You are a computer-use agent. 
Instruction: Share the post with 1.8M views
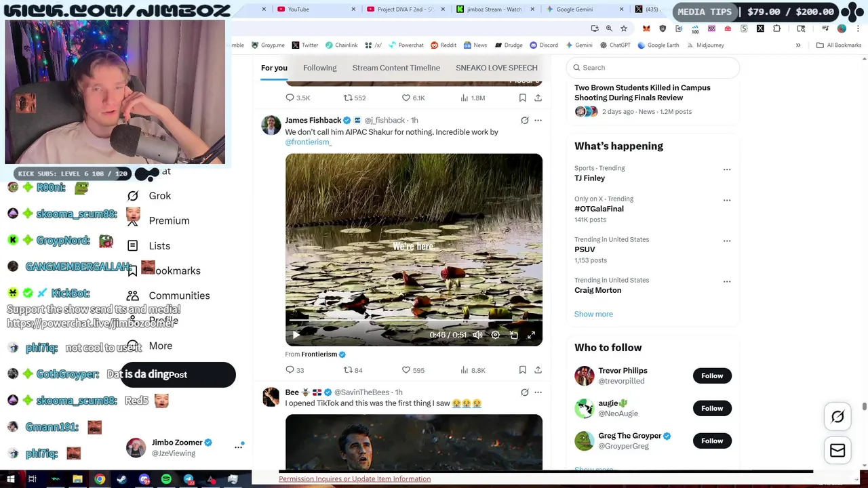pyautogui.click(x=538, y=98)
